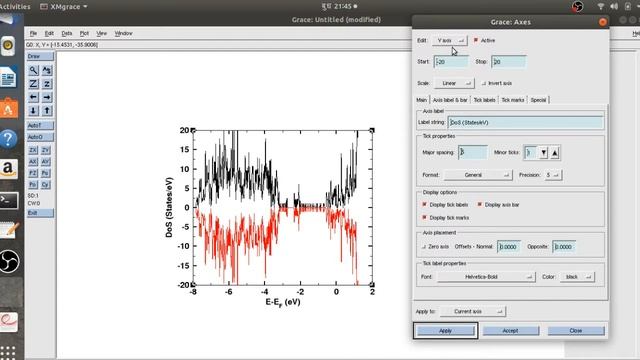Select the magnifier zoom tool
The image size is (640, 360).
point(33,70)
